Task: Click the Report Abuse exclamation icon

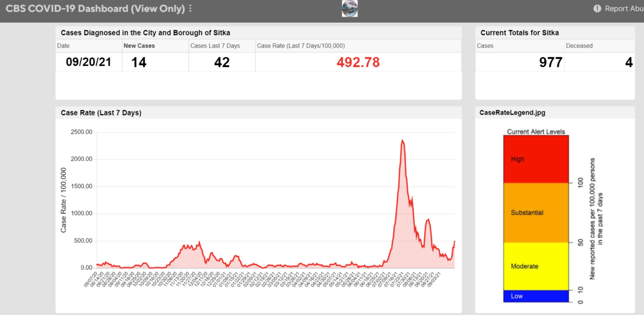Action: tap(597, 9)
